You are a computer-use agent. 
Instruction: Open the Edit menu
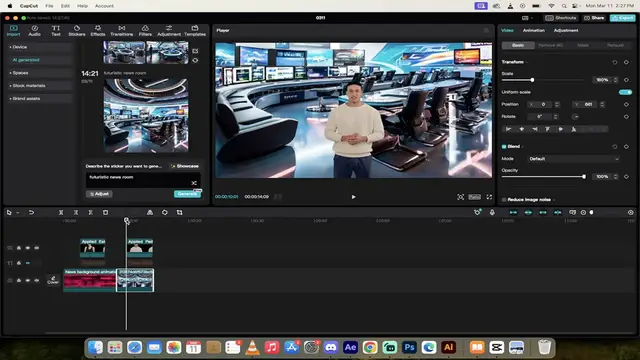coord(65,6)
